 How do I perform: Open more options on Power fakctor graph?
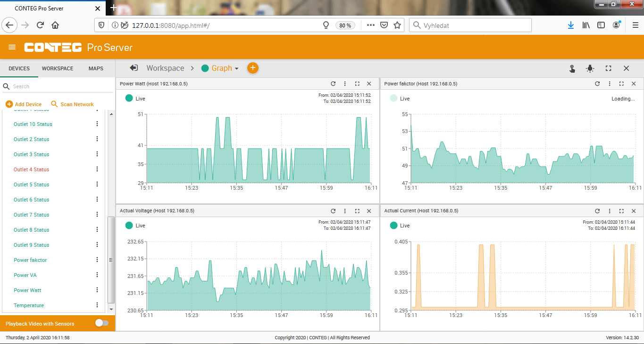609,84
